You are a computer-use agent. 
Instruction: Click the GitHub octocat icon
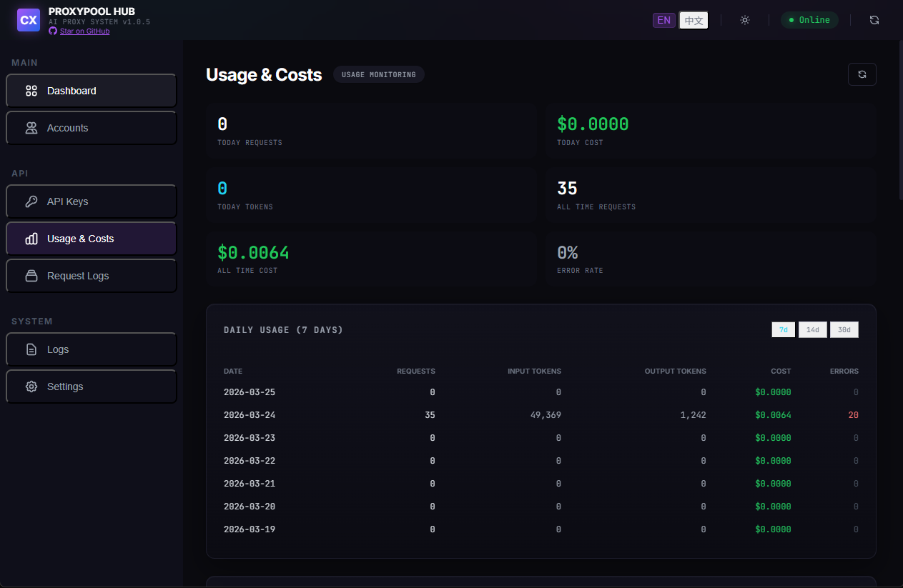[x=53, y=31]
